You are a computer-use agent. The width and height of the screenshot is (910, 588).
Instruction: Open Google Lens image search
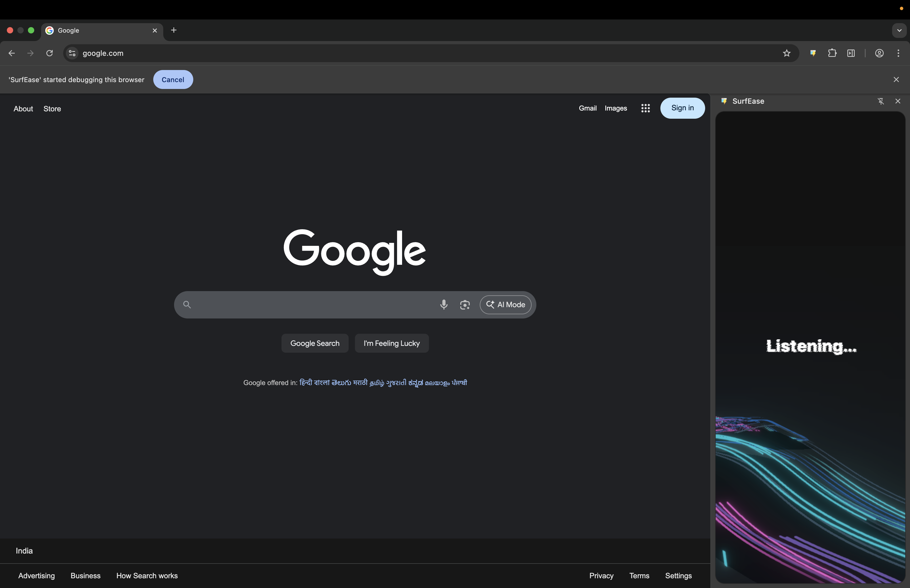coord(465,304)
